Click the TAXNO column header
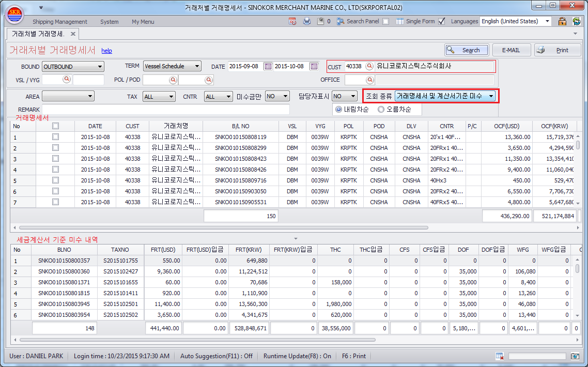The width and height of the screenshot is (588, 367). (120, 250)
